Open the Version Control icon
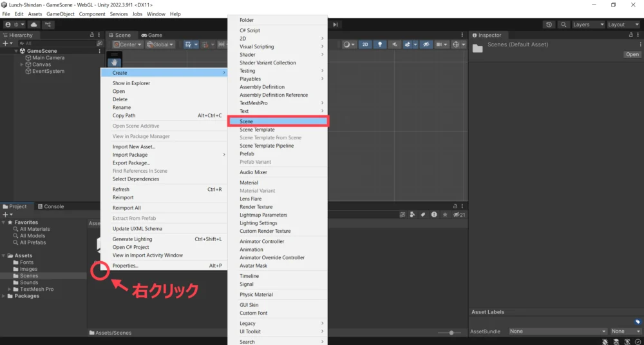Viewport: 644px width, 345px height. click(x=48, y=25)
